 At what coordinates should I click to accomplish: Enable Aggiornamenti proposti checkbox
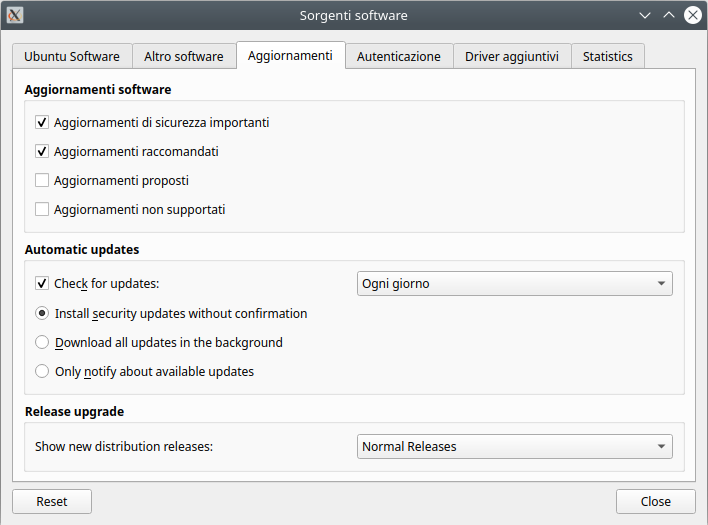click(42, 181)
